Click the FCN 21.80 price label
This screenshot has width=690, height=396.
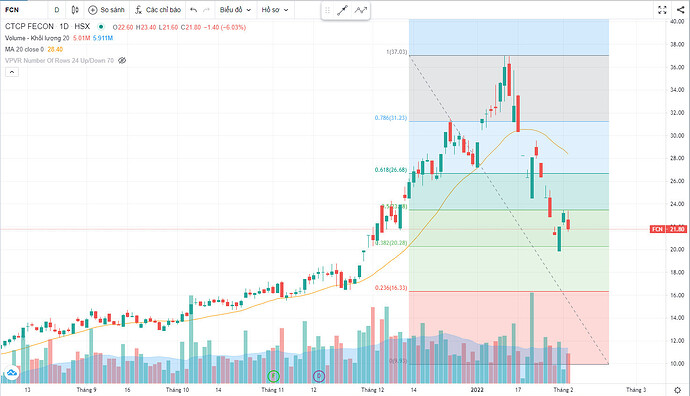coord(668,229)
